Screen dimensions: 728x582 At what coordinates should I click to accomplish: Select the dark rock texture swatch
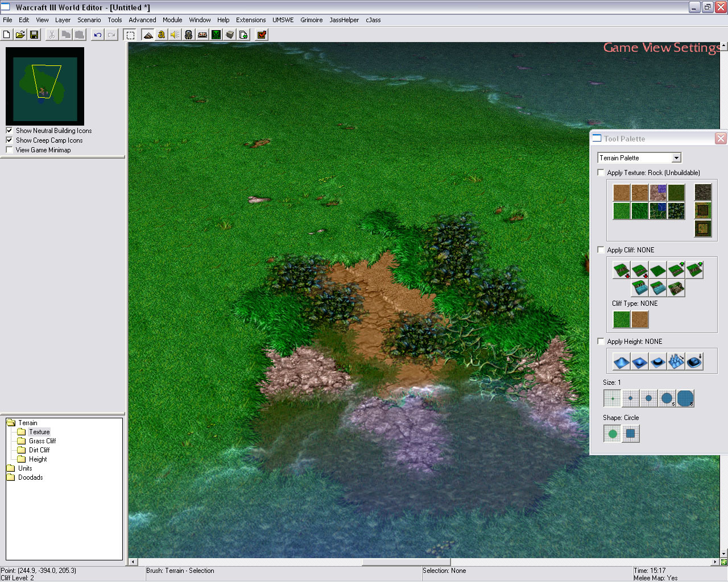point(703,193)
